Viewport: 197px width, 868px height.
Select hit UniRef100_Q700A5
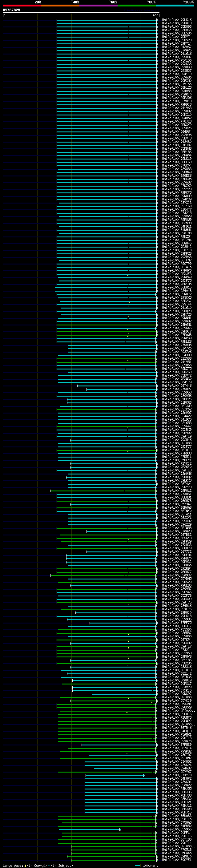176,345
